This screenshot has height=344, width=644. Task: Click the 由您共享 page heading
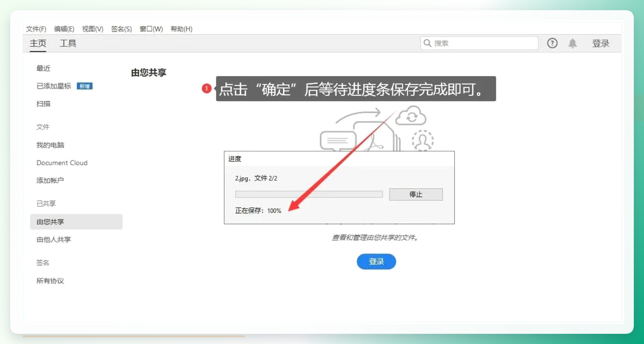148,73
